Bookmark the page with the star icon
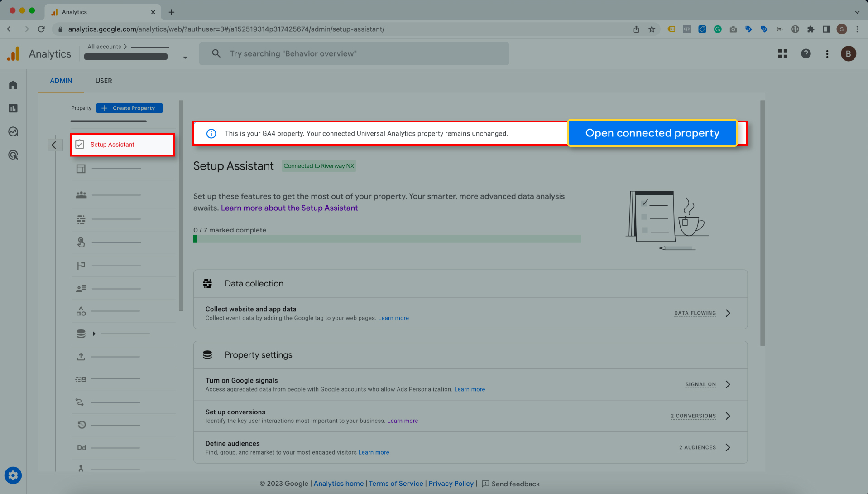The height and width of the screenshot is (494, 868). click(x=652, y=29)
